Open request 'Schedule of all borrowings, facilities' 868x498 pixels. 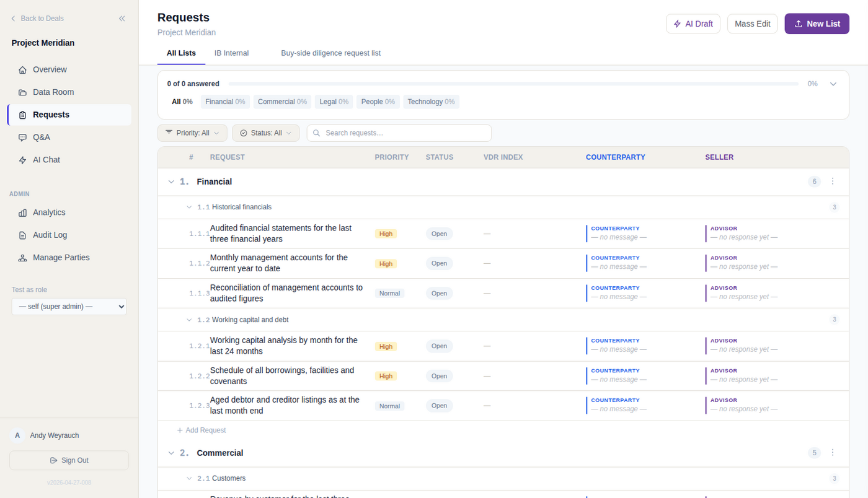click(x=282, y=376)
